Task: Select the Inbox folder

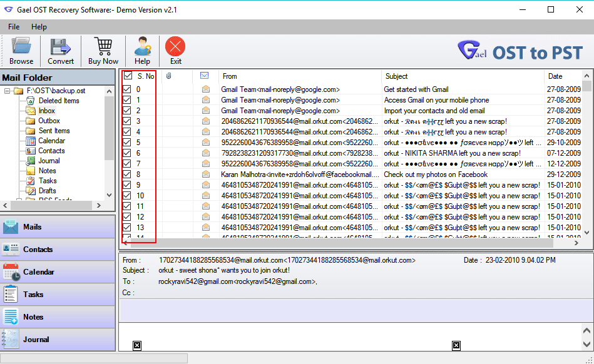Action: point(46,111)
